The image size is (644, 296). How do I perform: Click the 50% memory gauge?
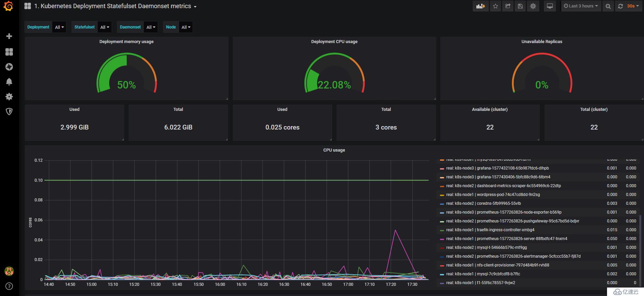[x=126, y=73]
